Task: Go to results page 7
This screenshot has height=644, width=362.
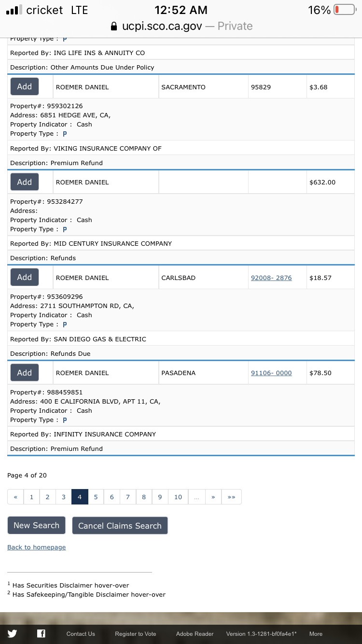Action: (128, 497)
